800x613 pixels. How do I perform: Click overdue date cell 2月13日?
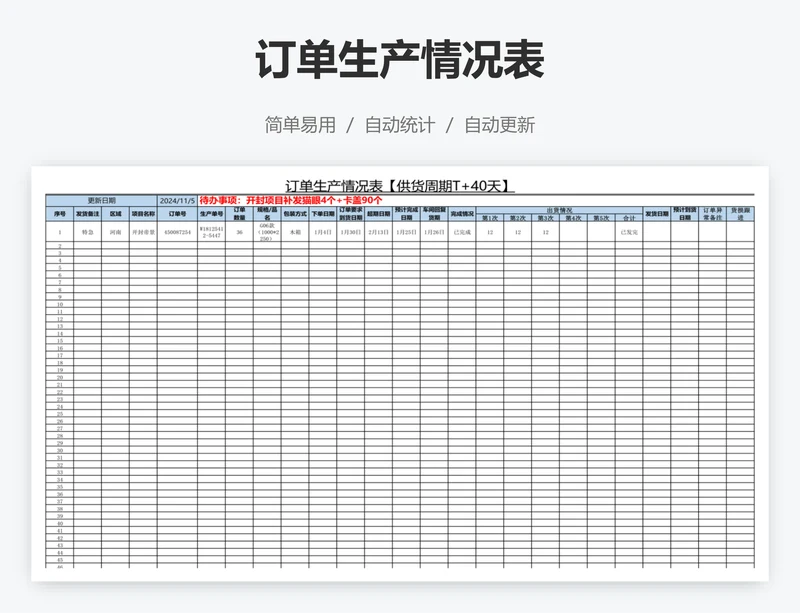point(379,232)
